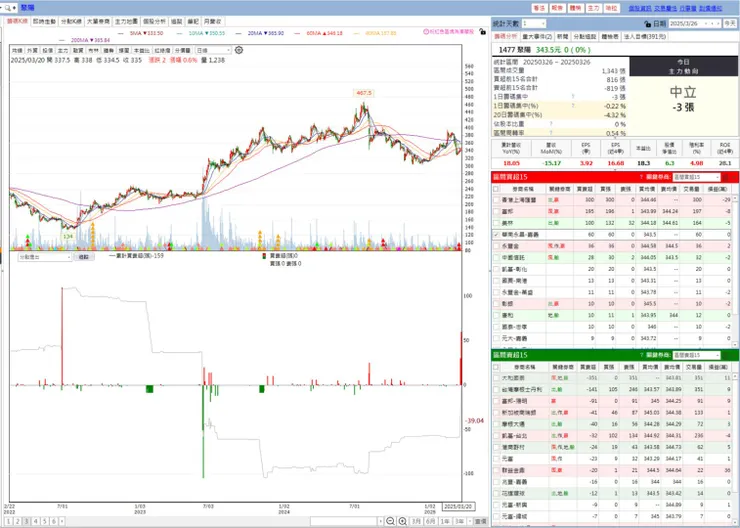Screen dimensions: 740x528
Task: Check the 摩根大通 row checkbox
Action: tap(496, 424)
